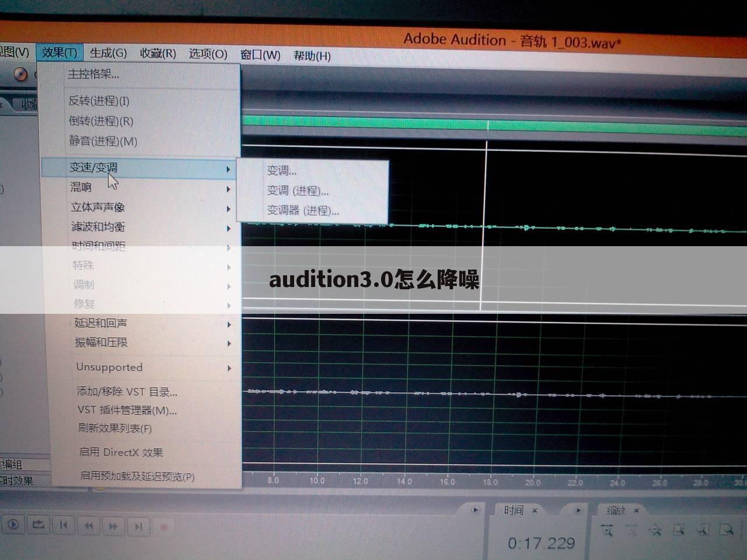Click the rightmost zoom icon in 缩放 panel

[727, 530]
